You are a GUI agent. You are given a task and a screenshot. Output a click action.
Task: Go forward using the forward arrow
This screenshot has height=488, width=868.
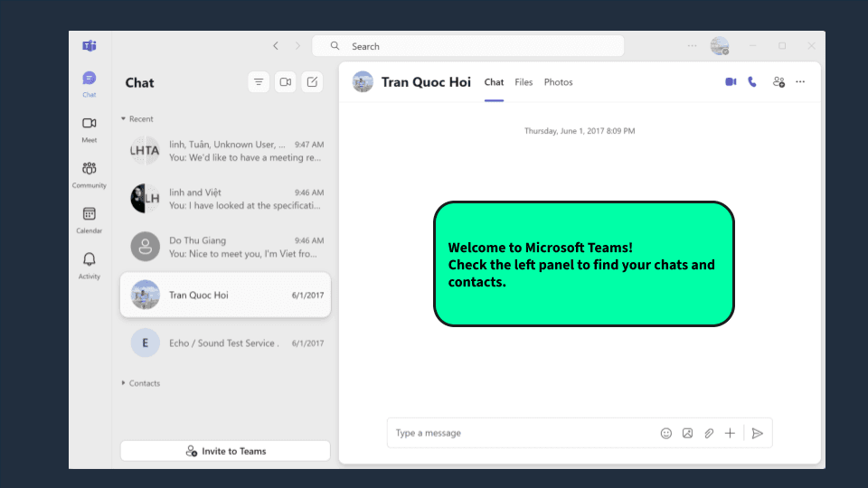(x=297, y=46)
